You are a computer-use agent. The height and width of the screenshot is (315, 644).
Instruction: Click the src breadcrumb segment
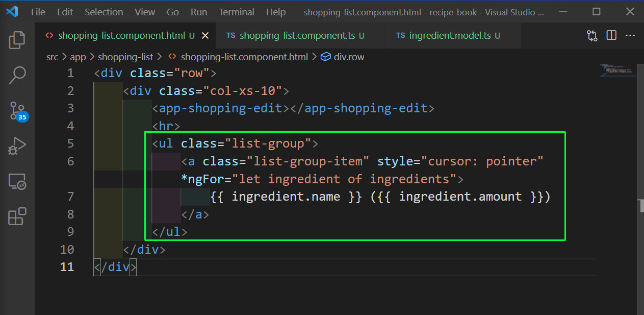pyautogui.click(x=53, y=57)
